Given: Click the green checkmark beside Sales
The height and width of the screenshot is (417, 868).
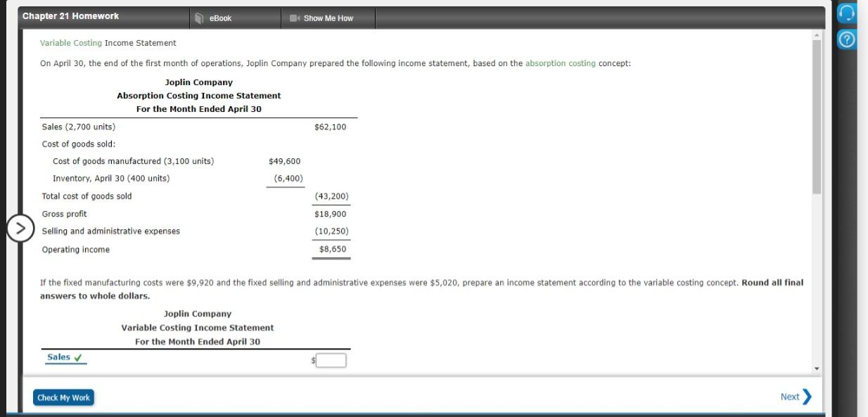Looking at the screenshot, I should 77,357.
